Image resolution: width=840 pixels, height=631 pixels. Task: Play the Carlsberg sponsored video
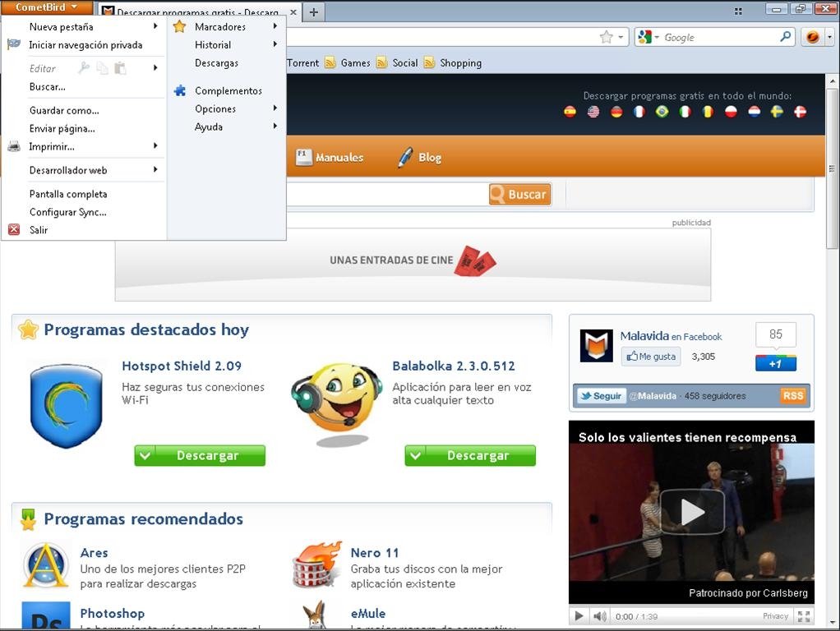click(x=691, y=512)
